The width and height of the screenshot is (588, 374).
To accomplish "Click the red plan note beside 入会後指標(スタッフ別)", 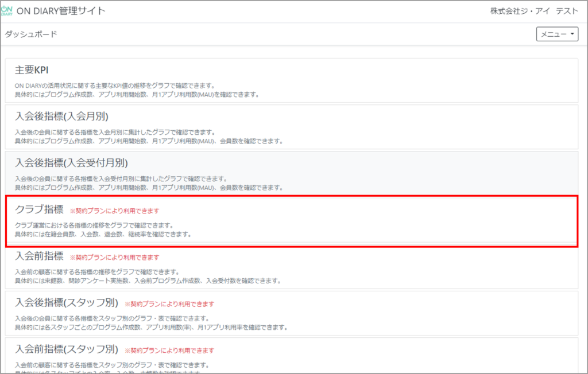I will click(169, 304).
